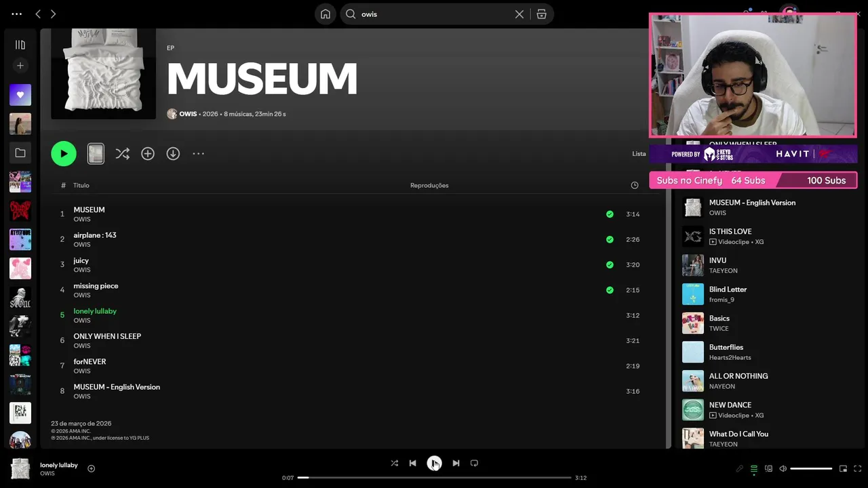The height and width of the screenshot is (488, 868).
Task: Open OWIS artist link under album title
Action: click(188, 114)
